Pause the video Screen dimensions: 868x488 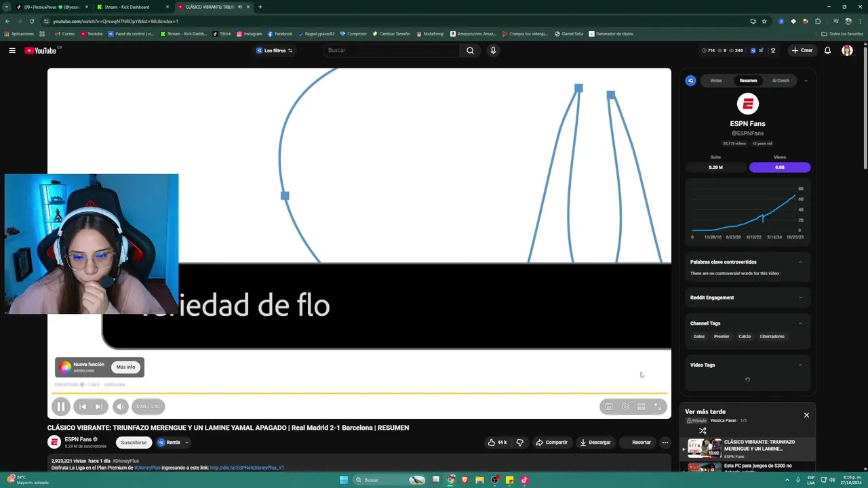pos(60,407)
